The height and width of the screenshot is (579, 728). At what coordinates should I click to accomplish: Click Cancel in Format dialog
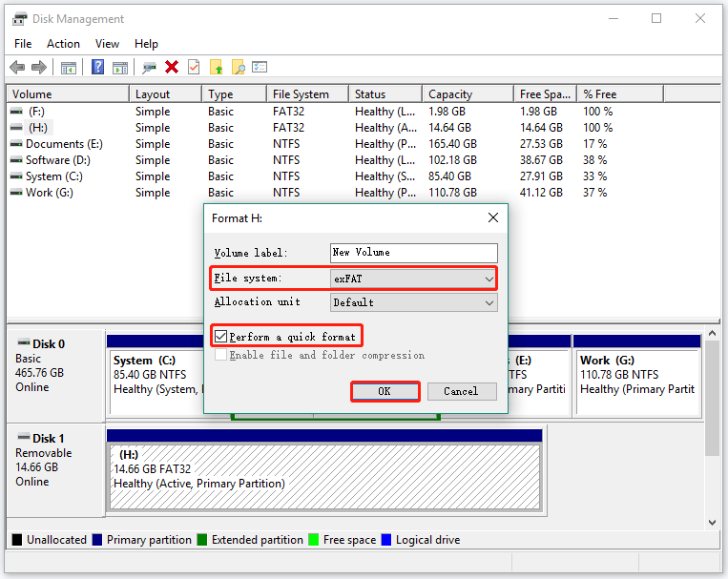(462, 391)
